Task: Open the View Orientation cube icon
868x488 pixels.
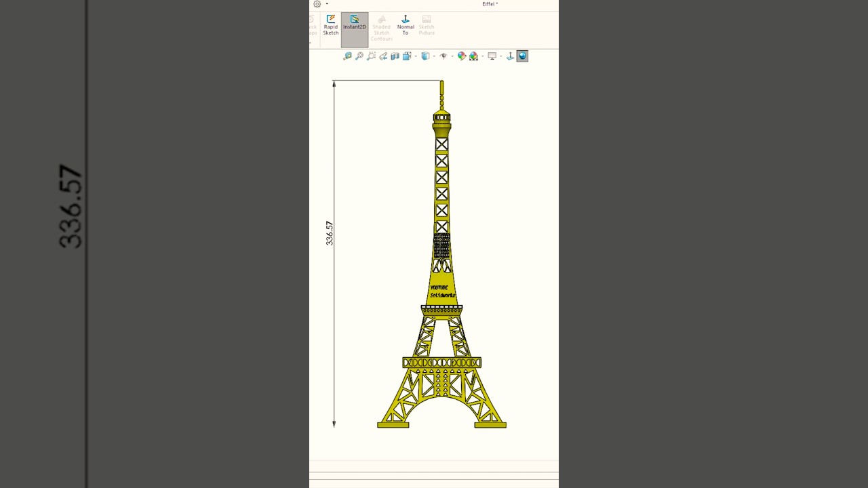Action: coord(407,56)
